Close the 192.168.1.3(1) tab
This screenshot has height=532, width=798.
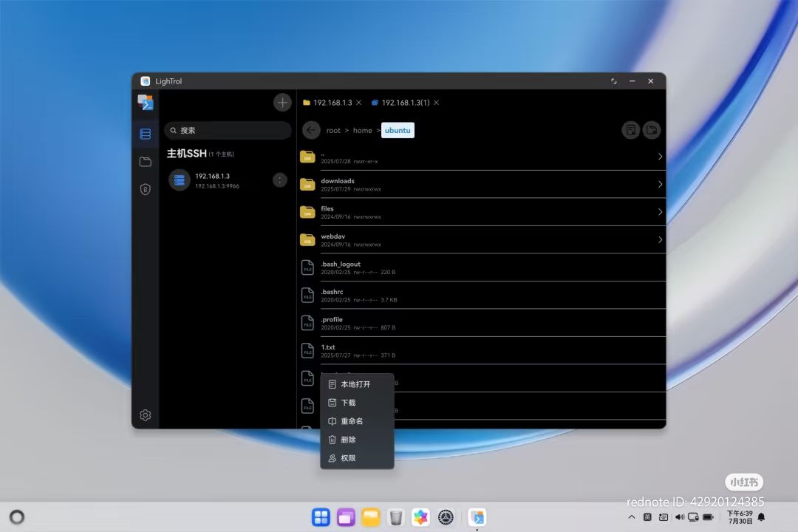(436, 103)
